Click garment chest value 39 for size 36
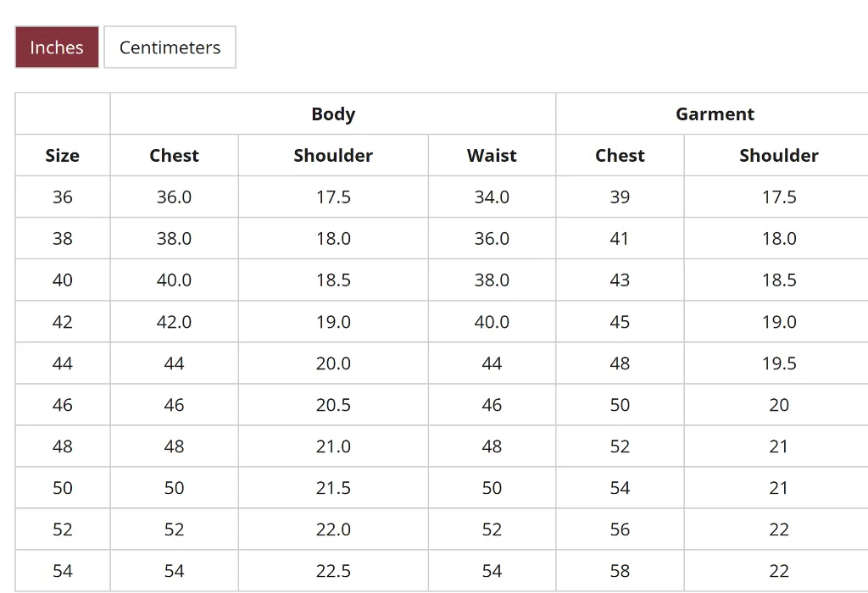This screenshot has height=593, width=868. click(620, 197)
